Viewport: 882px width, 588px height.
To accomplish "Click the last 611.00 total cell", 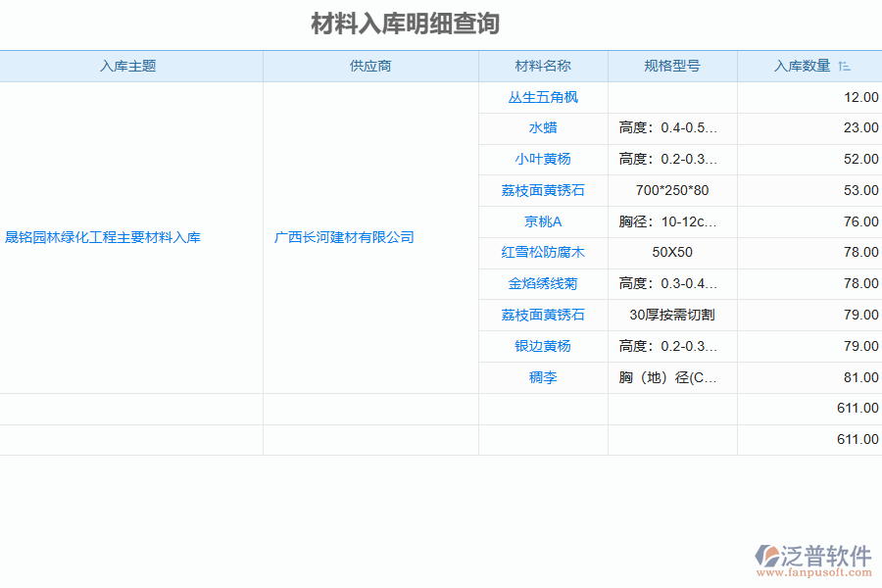I will click(857, 439).
